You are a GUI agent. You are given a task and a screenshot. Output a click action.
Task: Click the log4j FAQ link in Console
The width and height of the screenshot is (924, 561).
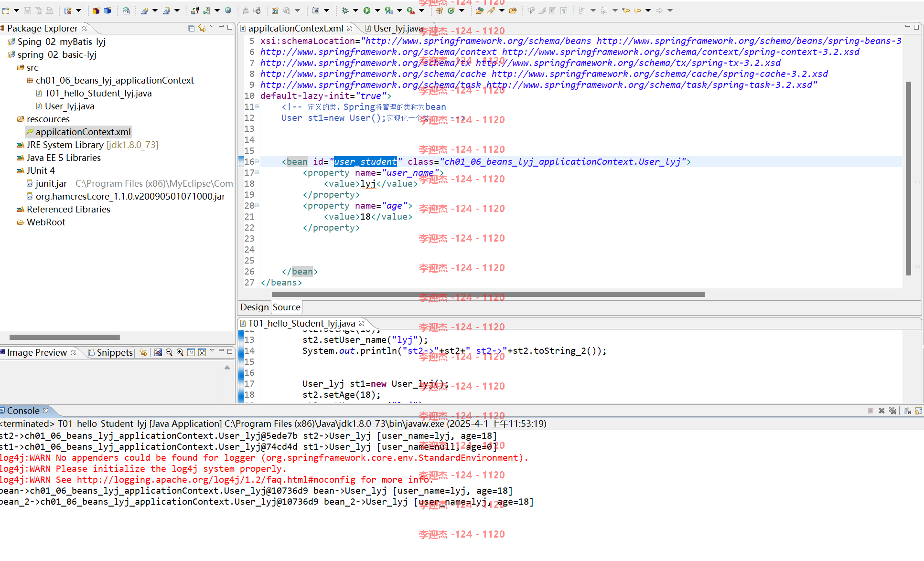click(x=216, y=479)
